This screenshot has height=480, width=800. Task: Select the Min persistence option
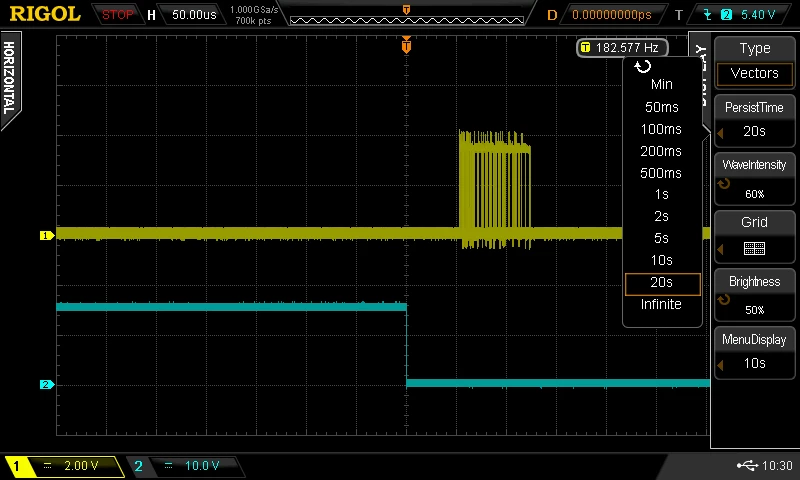[x=661, y=84]
